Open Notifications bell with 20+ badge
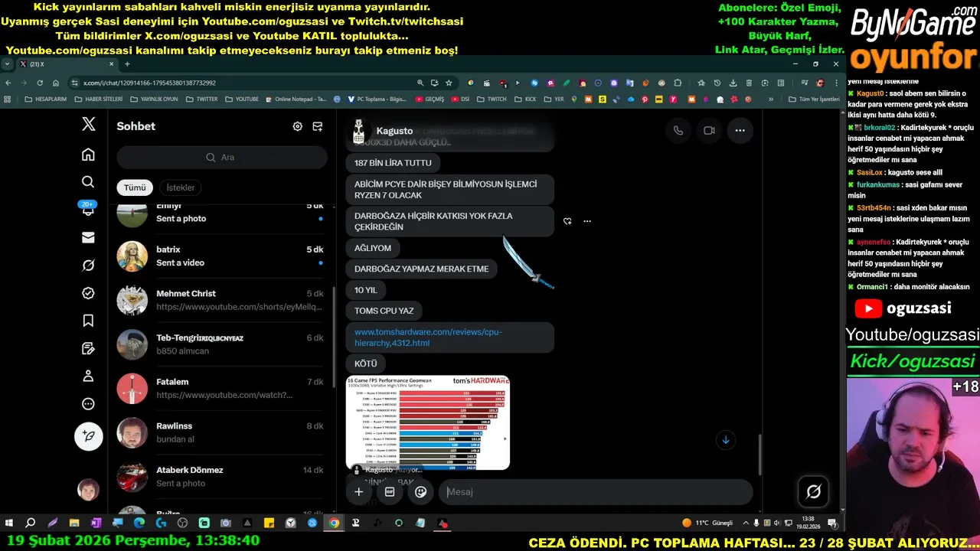This screenshot has width=980, height=551. click(x=88, y=209)
